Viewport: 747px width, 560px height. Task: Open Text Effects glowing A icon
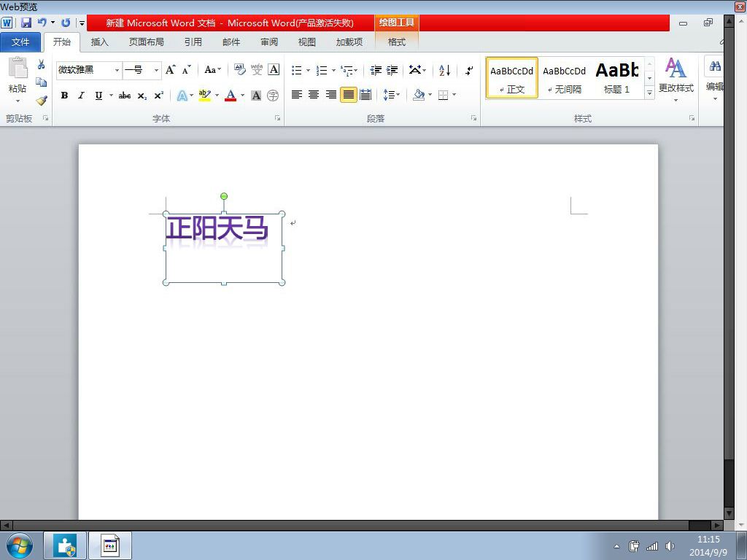click(182, 96)
